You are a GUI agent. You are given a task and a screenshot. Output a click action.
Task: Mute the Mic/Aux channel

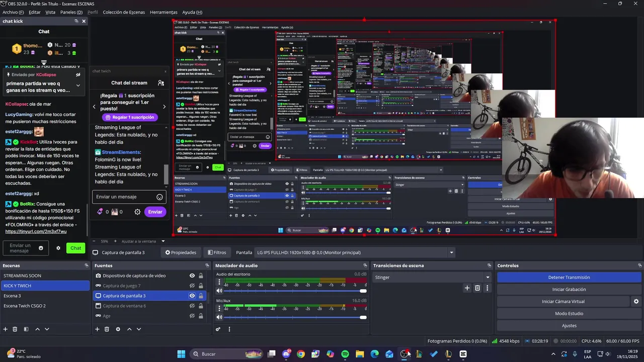[x=219, y=317]
